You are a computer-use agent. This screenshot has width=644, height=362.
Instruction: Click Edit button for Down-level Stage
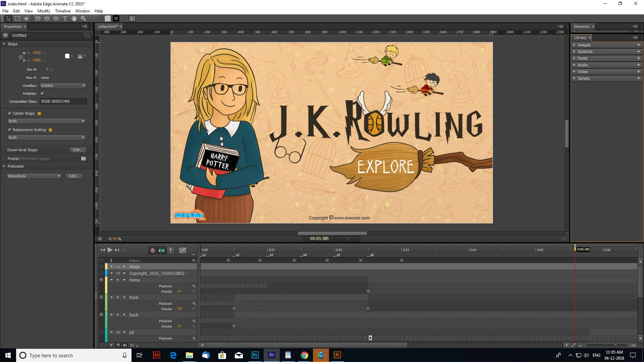point(78,150)
